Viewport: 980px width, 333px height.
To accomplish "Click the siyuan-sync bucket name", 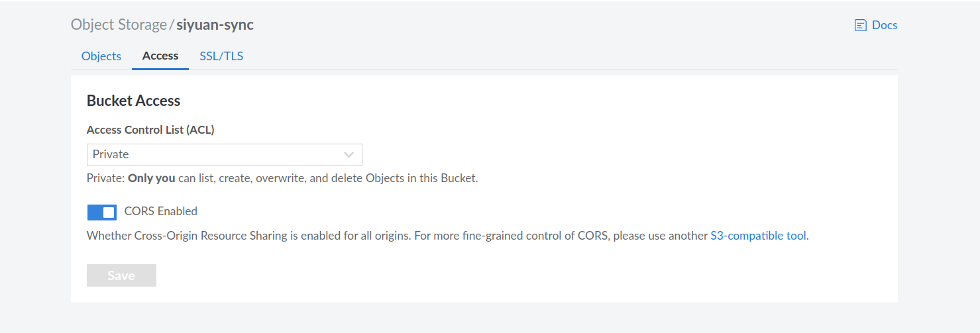I will [x=215, y=25].
